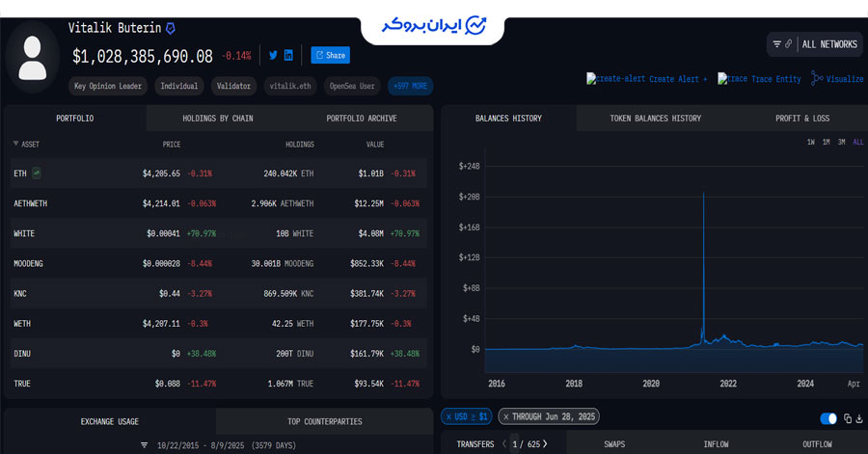Click the DINU asset name
Viewport: 868px width, 454px height.
[x=22, y=354]
